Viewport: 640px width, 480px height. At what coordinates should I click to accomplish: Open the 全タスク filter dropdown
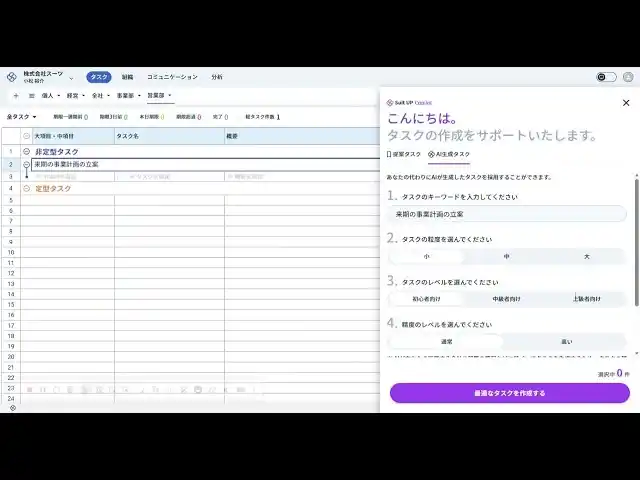tap(21, 117)
